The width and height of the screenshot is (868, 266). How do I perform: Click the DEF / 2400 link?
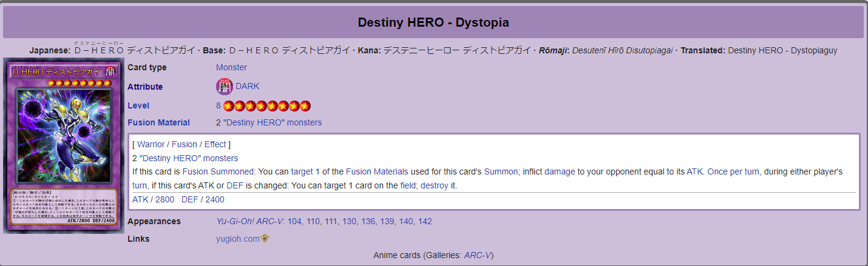(x=203, y=199)
